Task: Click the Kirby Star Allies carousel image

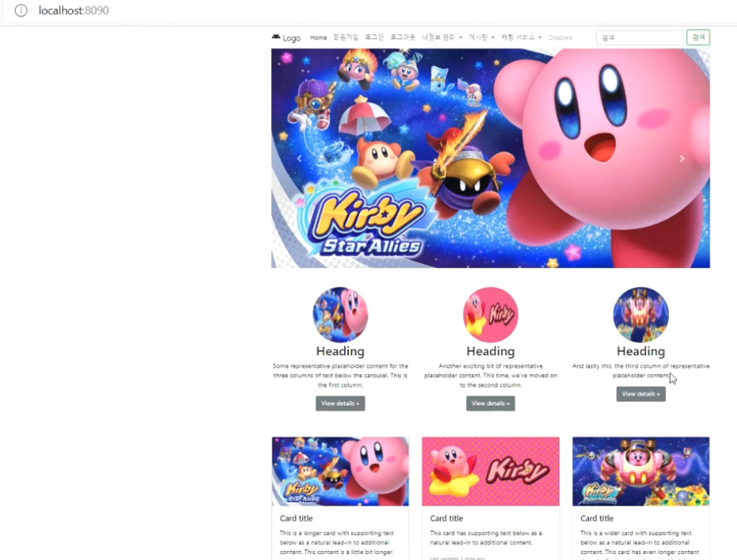Action: click(x=491, y=158)
